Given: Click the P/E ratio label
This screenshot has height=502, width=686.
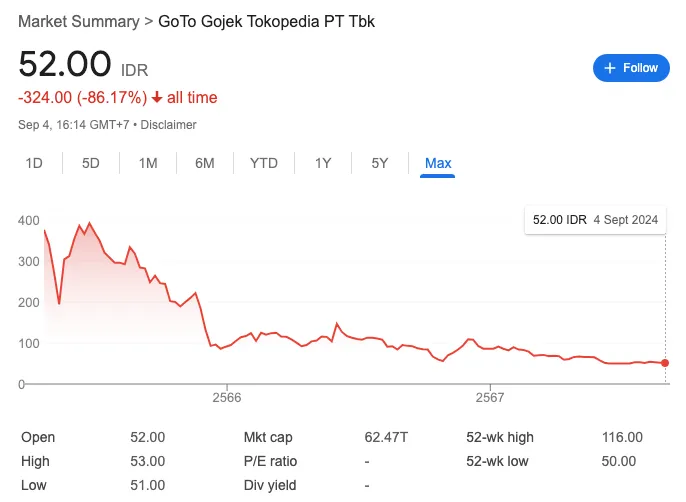Looking at the screenshot, I should 271,461.
